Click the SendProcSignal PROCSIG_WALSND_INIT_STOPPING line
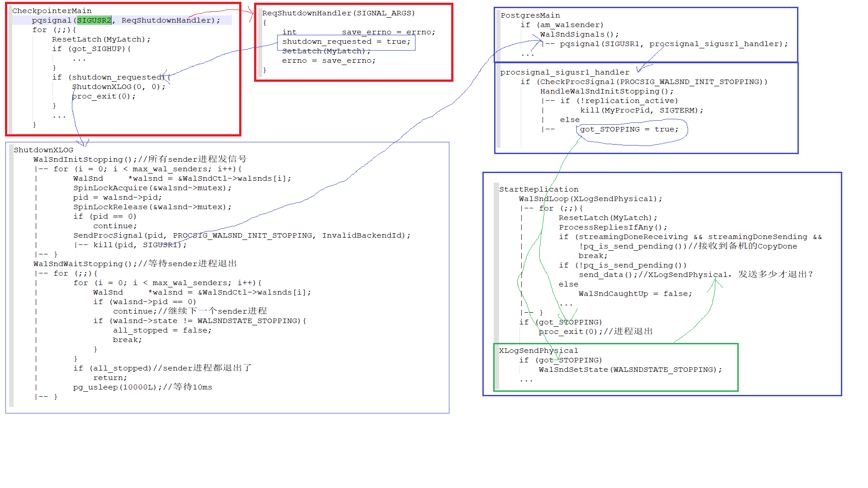This screenshot has width=868, height=488. 241,235
